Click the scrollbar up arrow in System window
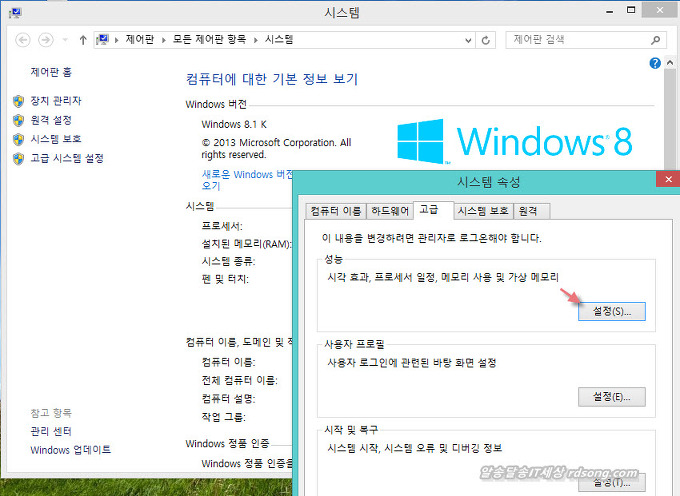The image size is (680, 496). click(670, 63)
